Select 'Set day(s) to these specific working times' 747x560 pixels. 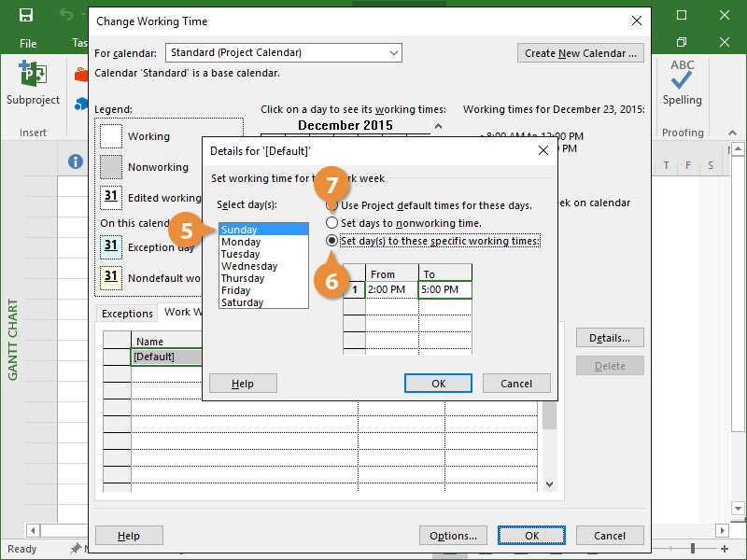pyautogui.click(x=331, y=241)
